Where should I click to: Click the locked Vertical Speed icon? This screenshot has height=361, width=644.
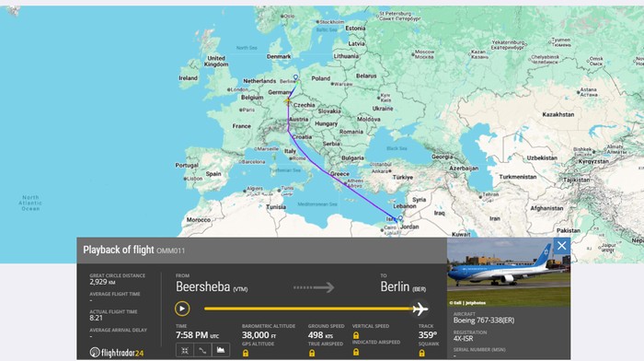coord(356,335)
